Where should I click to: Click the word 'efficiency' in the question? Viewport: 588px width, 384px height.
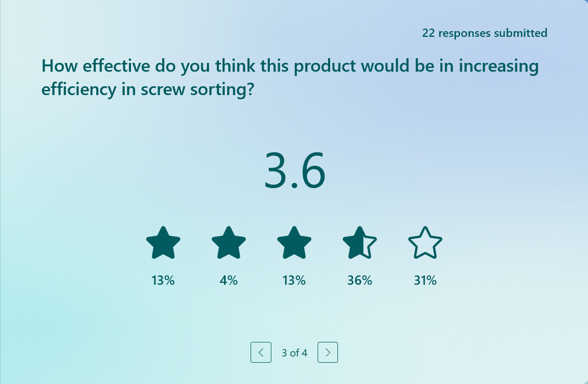pyautogui.click(x=79, y=89)
